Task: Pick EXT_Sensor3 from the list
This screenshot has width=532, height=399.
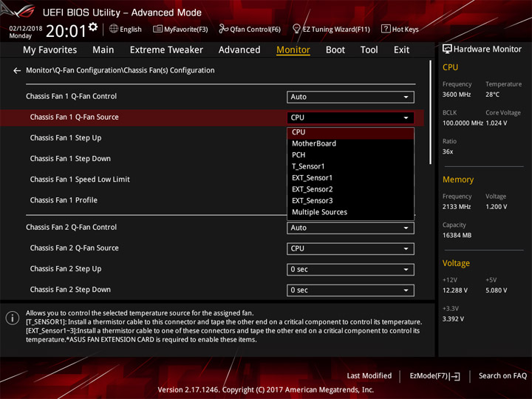Action: pos(350,201)
